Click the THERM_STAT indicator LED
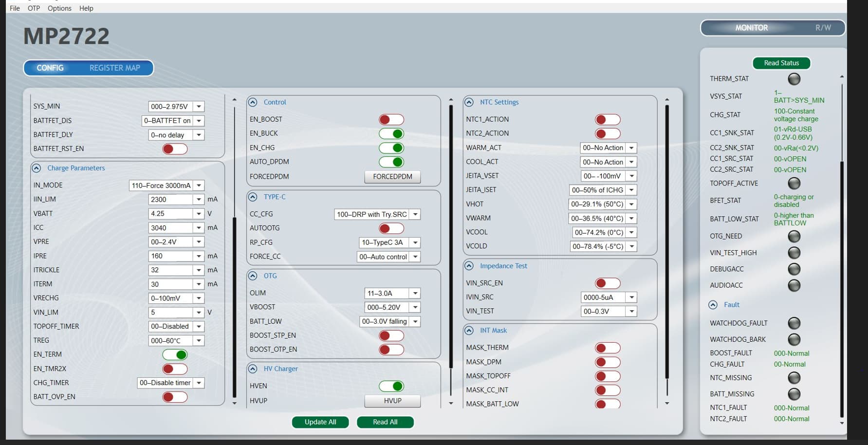 [x=794, y=79]
